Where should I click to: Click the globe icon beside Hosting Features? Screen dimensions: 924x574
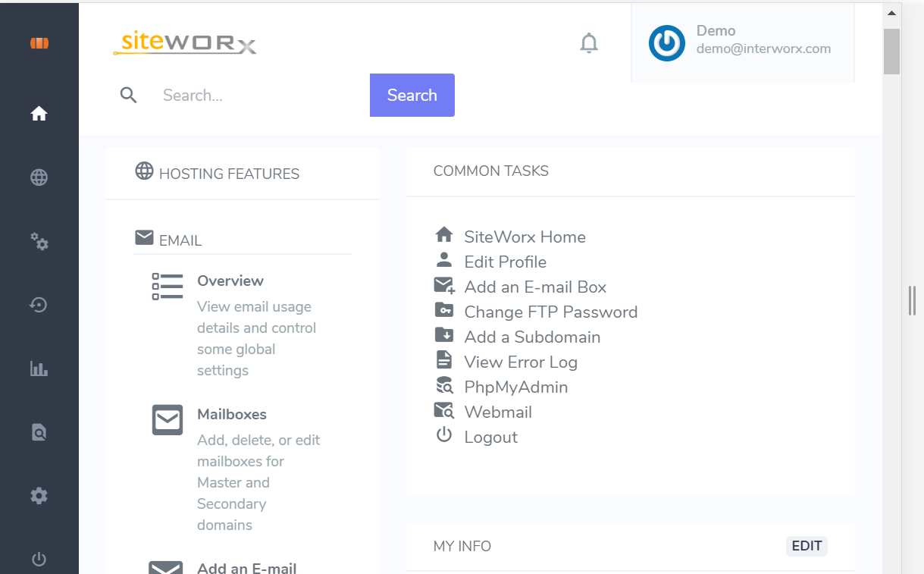[144, 171]
